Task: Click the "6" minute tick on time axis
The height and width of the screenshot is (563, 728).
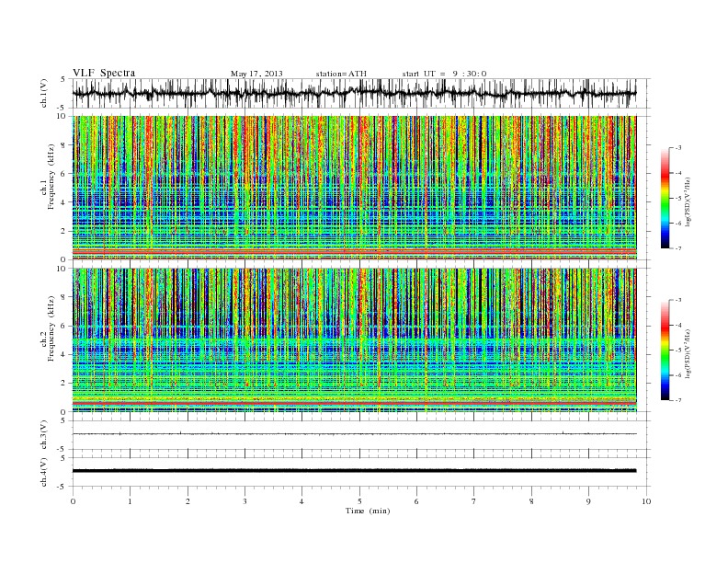Action: (417, 501)
